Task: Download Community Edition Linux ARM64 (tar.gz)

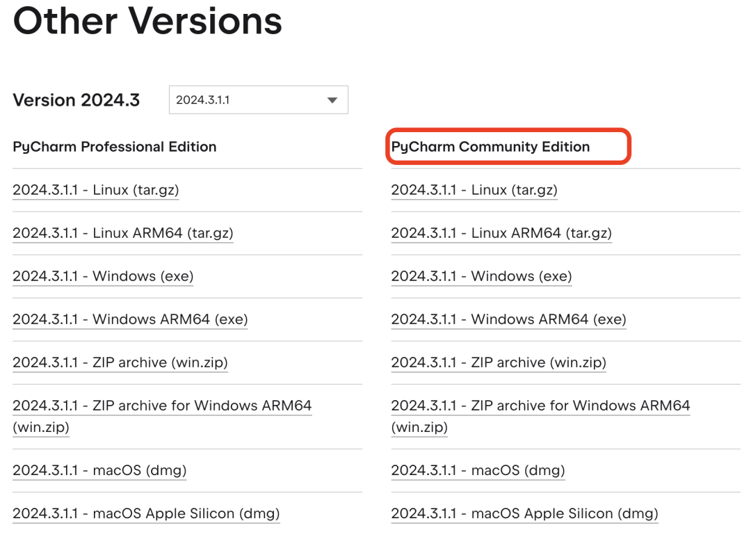Action: click(x=501, y=233)
